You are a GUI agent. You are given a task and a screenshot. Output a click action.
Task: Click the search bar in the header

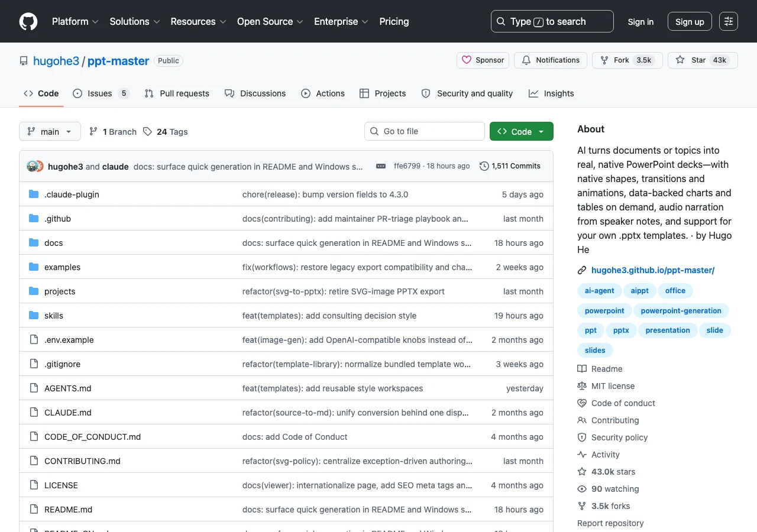552,21
